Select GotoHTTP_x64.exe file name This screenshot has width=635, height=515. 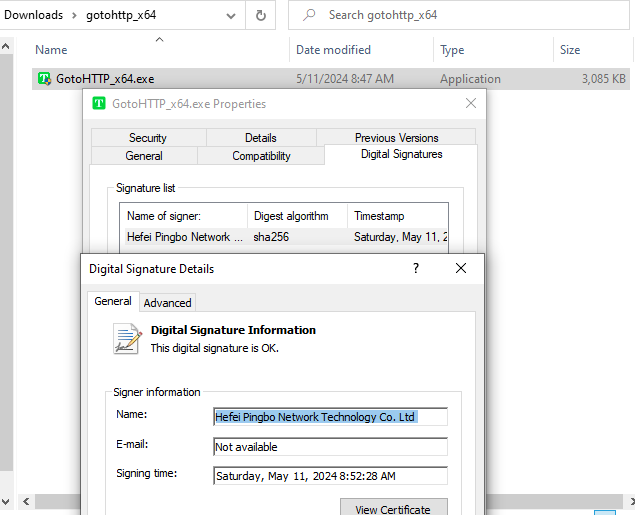[x=105, y=79]
